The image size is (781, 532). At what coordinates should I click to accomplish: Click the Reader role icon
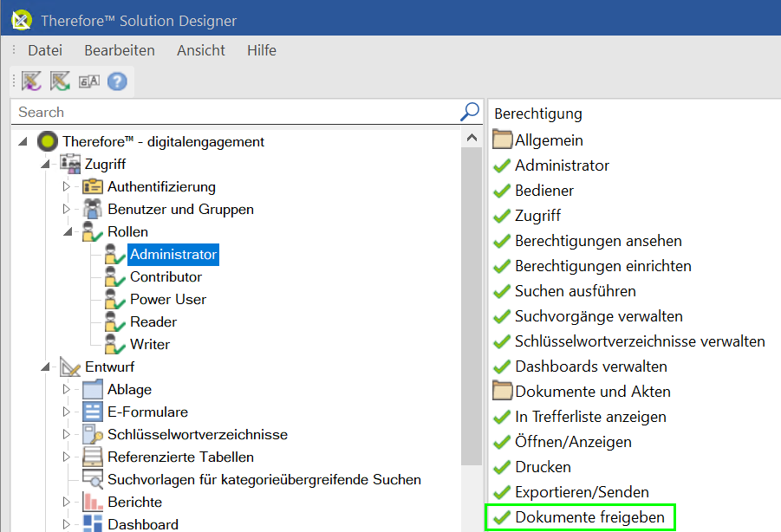click(115, 321)
